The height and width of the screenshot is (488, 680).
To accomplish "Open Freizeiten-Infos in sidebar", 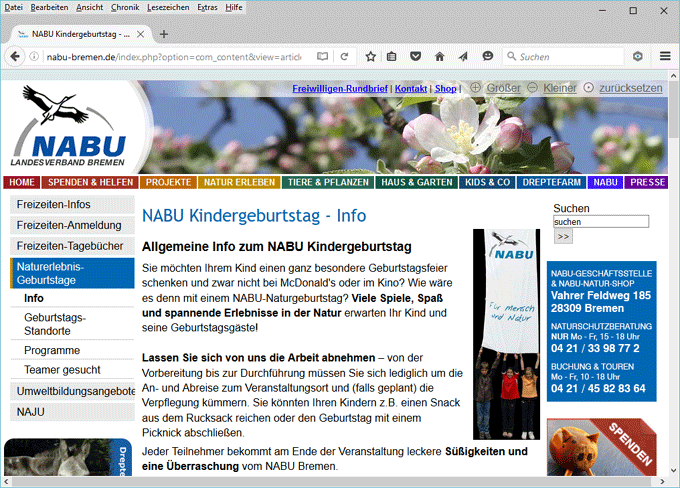I will pyautogui.click(x=72, y=204).
